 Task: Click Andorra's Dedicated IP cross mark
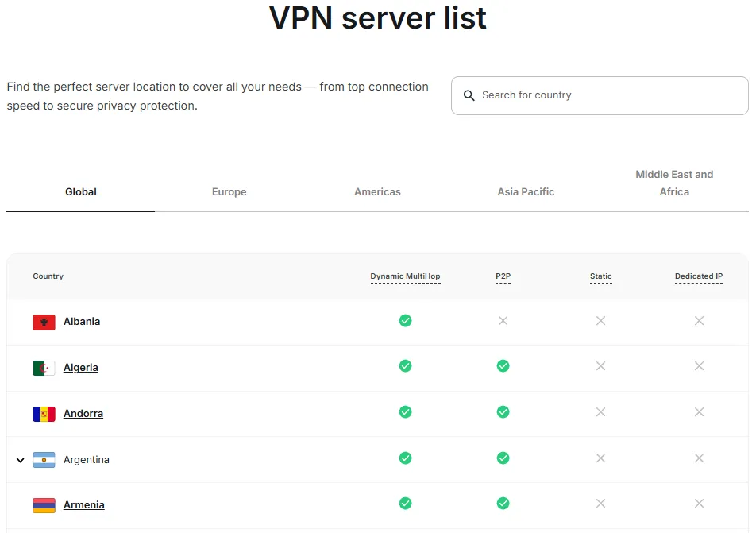click(x=699, y=412)
